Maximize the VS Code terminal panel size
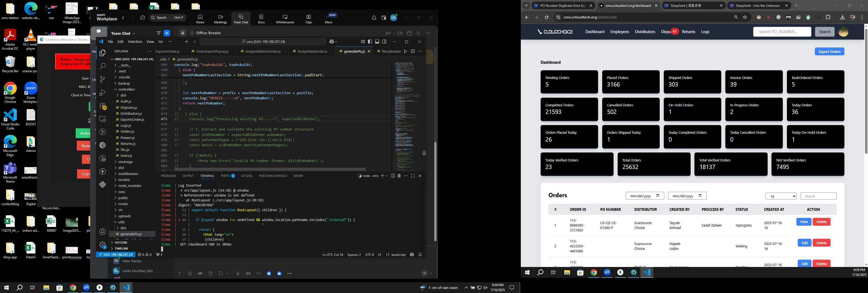The image size is (868, 293). (x=413, y=176)
